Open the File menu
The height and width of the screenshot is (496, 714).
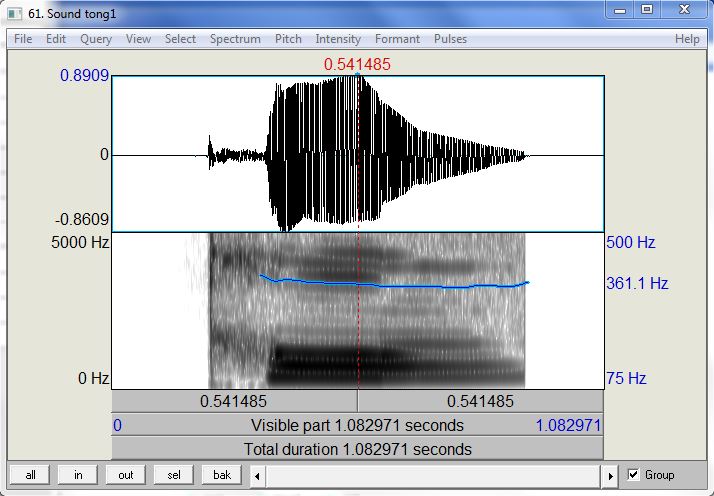click(x=23, y=39)
